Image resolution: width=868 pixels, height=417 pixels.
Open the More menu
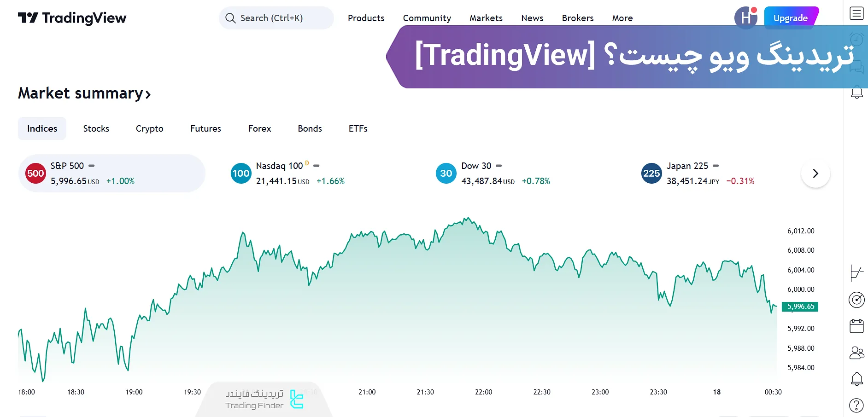[622, 18]
